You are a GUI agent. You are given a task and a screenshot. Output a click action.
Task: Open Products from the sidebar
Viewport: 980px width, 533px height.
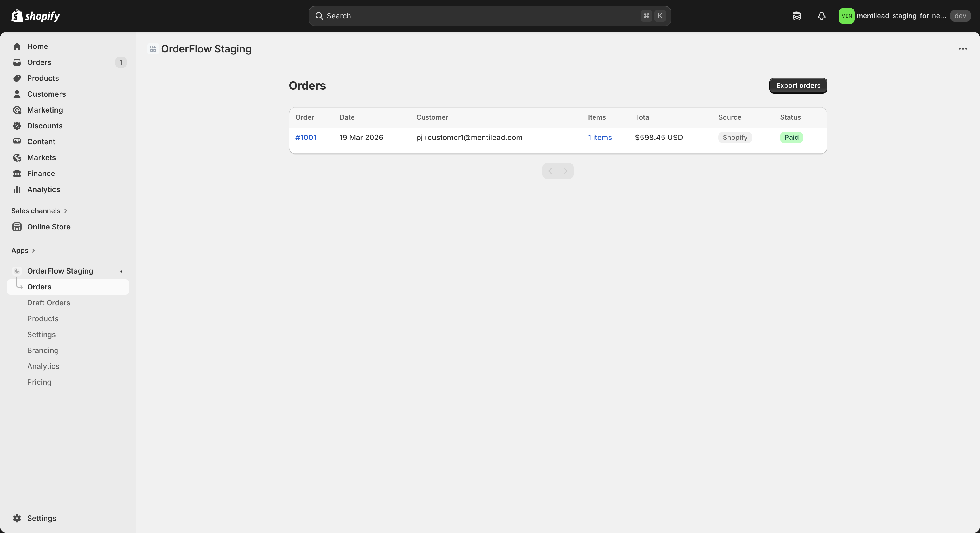pyautogui.click(x=43, y=78)
